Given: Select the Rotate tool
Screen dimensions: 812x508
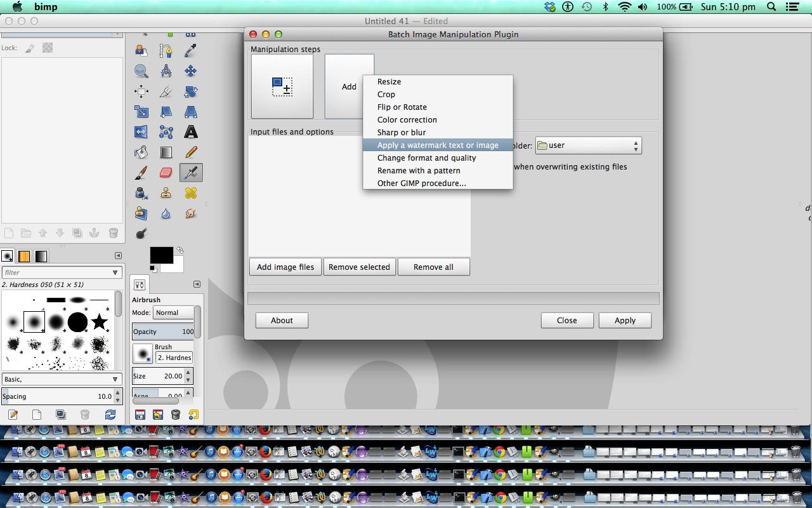Looking at the screenshot, I should pyautogui.click(x=190, y=91).
